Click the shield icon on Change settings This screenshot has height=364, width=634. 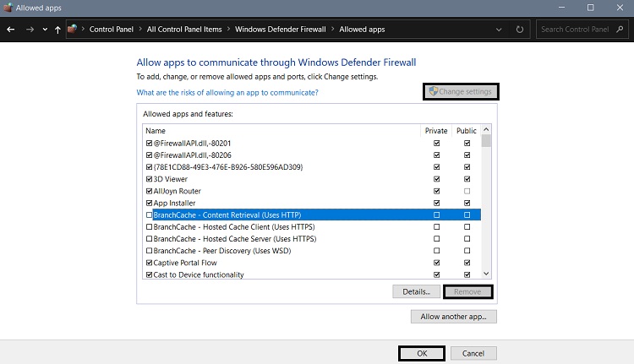[434, 91]
